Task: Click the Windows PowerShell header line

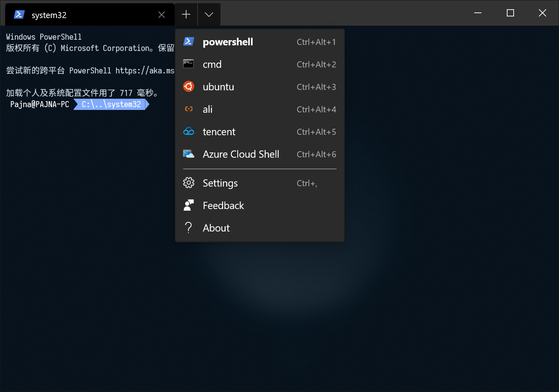Action: (x=44, y=37)
